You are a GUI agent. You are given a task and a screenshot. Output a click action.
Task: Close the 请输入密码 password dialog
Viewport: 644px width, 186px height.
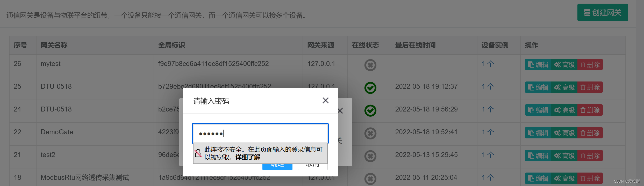pos(325,100)
